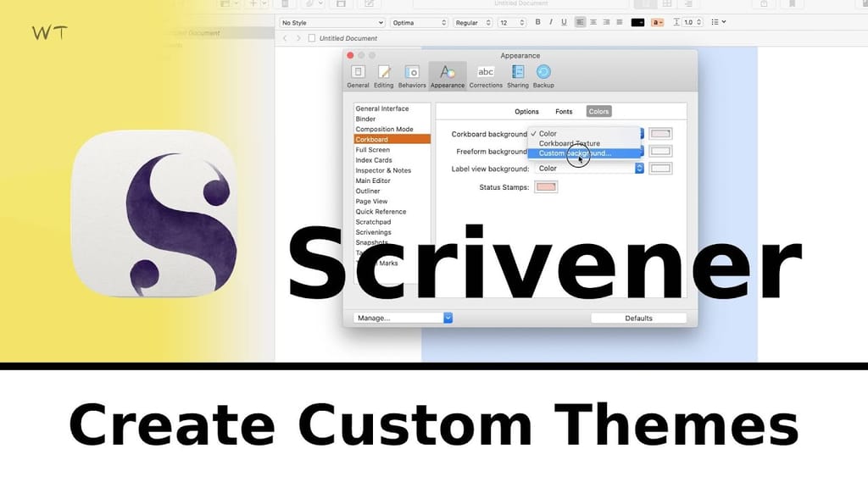Screen dimensions: 868x488
Task: Select General Interface in the sidebar list
Action: (392, 108)
